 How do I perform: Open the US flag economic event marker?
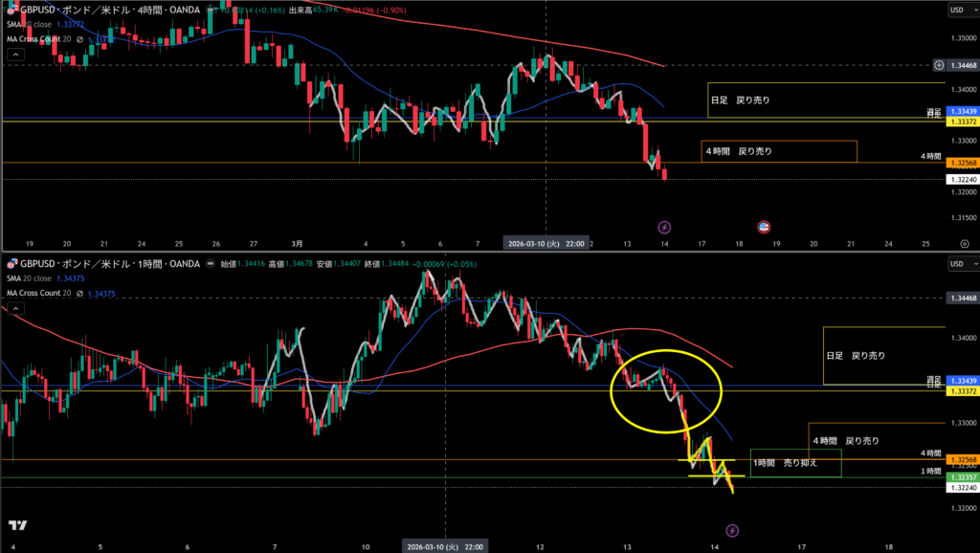[x=764, y=227]
